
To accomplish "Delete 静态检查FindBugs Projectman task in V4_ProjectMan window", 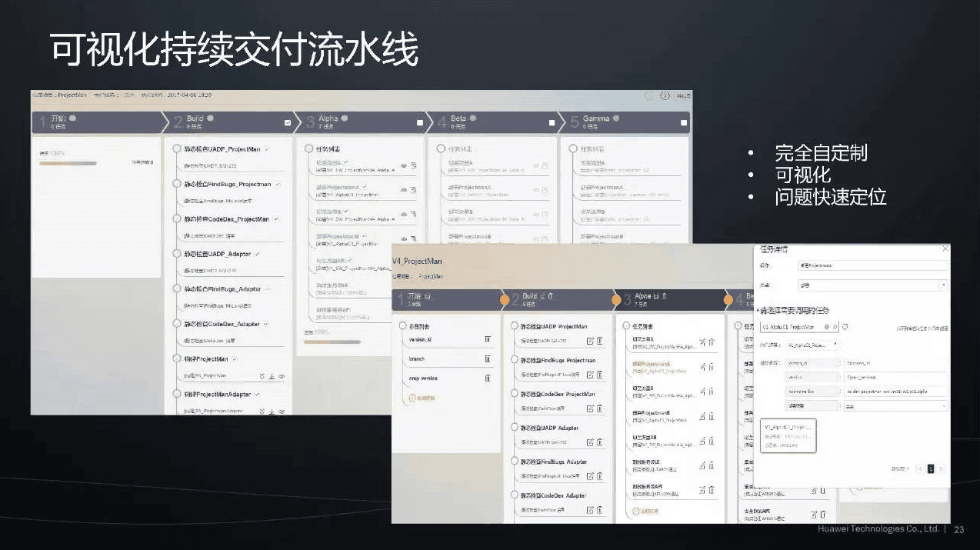I will (599, 375).
